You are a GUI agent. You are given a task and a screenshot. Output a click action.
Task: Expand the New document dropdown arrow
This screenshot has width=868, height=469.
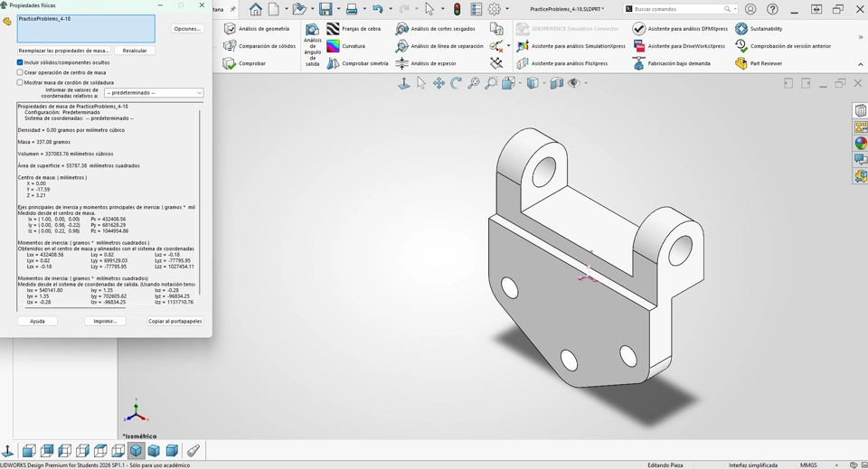tap(287, 9)
